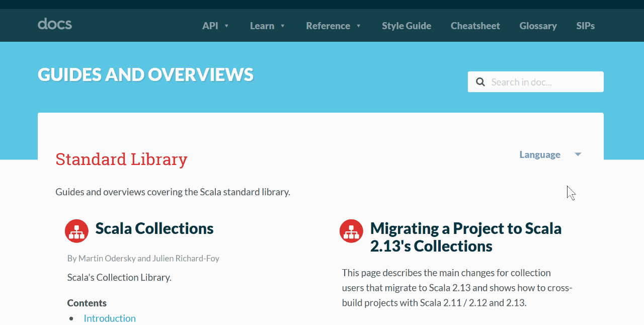Open the Cheatsheet page
644x325 pixels.
475,26
